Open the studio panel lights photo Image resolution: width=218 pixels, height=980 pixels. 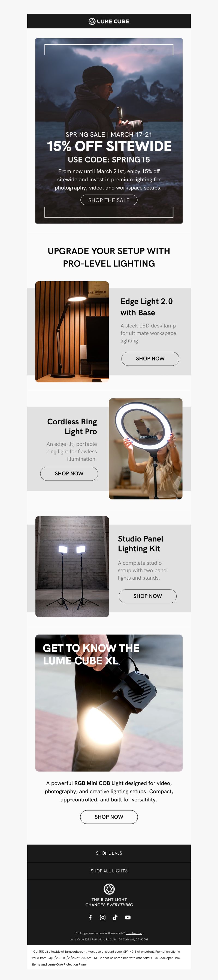pyautogui.click(x=72, y=567)
